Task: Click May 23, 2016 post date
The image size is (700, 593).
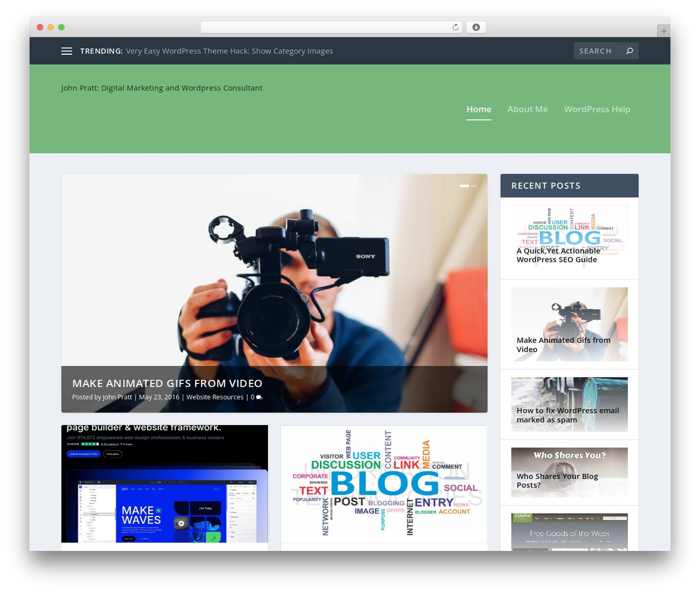Action: tap(159, 397)
